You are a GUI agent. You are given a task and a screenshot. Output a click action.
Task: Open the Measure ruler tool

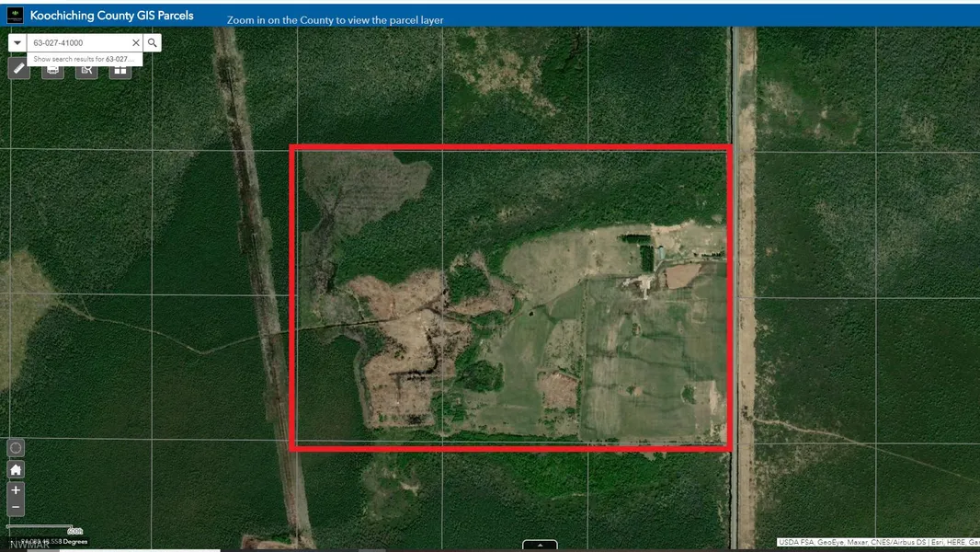pos(19,69)
